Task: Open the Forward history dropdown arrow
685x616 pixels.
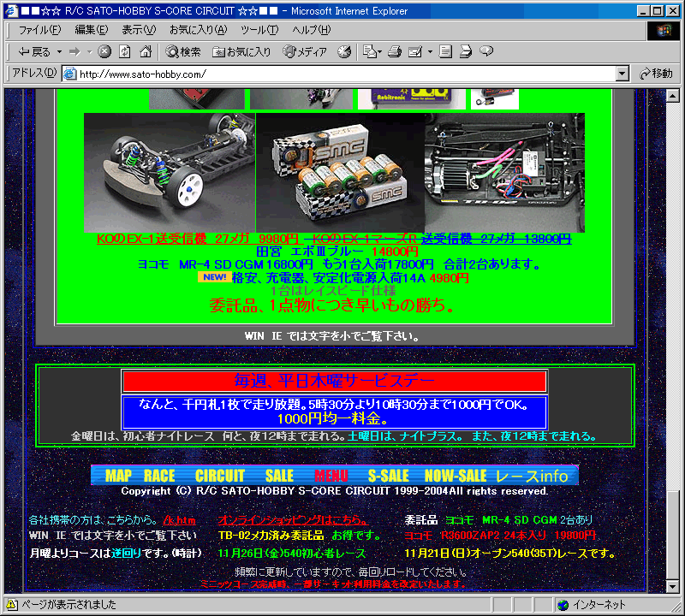Action: click(x=89, y=52)
